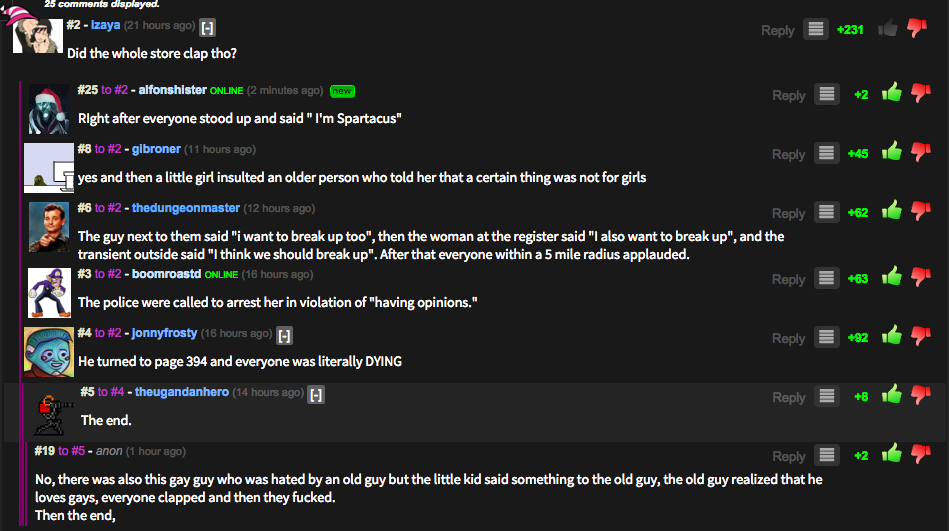Viewport: 949px width, 531px height.
Task: Upvote alfonshister's Spartacus comment
Action: coord(891,94)
